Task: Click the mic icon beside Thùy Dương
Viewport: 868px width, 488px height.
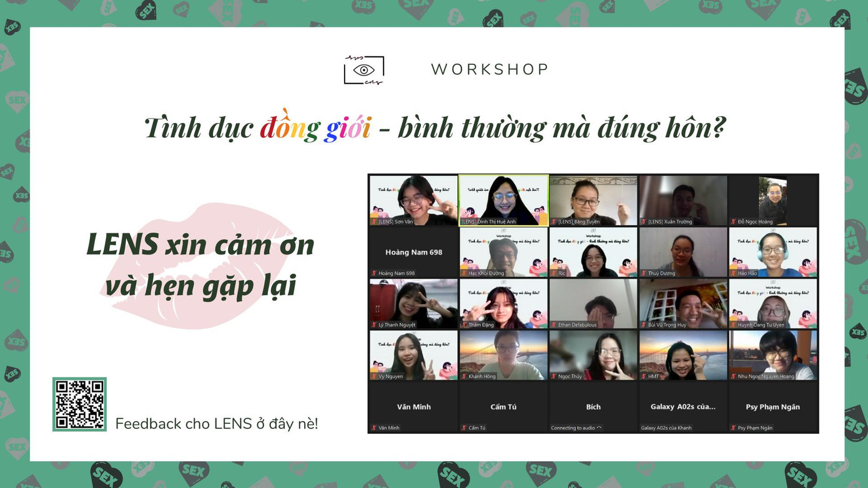Action: click(x=644, y=273)
